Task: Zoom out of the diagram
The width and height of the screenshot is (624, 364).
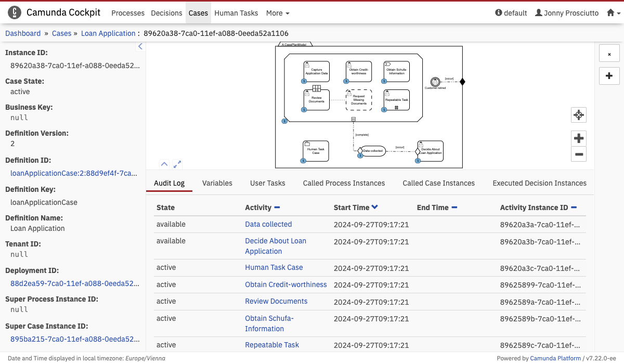Action: 579,154
